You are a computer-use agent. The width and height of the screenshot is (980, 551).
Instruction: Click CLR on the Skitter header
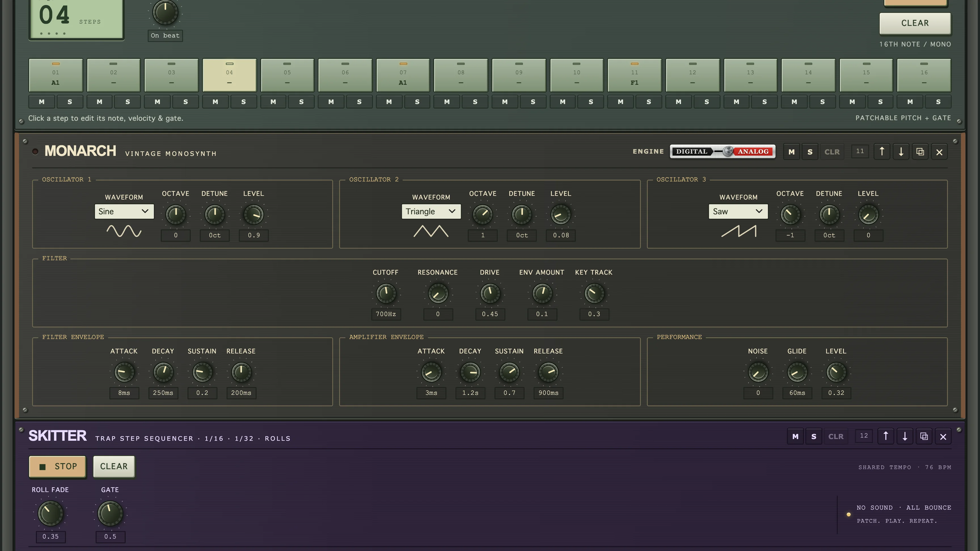(x=836, y=436)
